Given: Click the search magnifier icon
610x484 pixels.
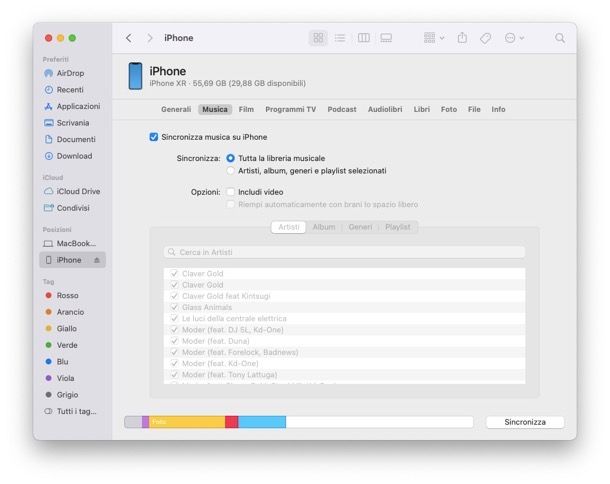Looking at the screenshot, I should [x=560, y=38].
